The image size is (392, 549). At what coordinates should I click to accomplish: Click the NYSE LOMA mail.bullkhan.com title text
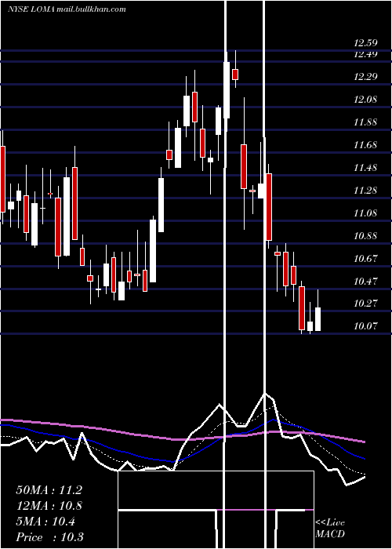pos(67,9)
